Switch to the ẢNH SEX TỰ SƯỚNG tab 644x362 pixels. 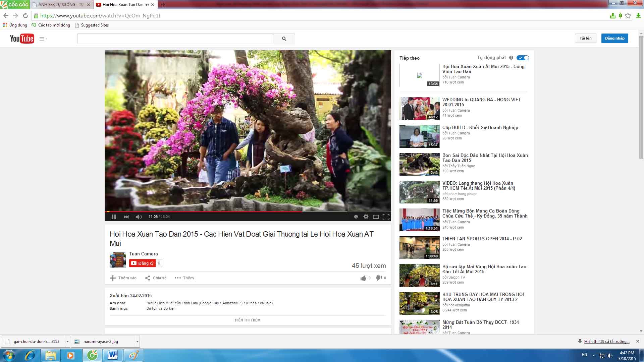(60, 5)
